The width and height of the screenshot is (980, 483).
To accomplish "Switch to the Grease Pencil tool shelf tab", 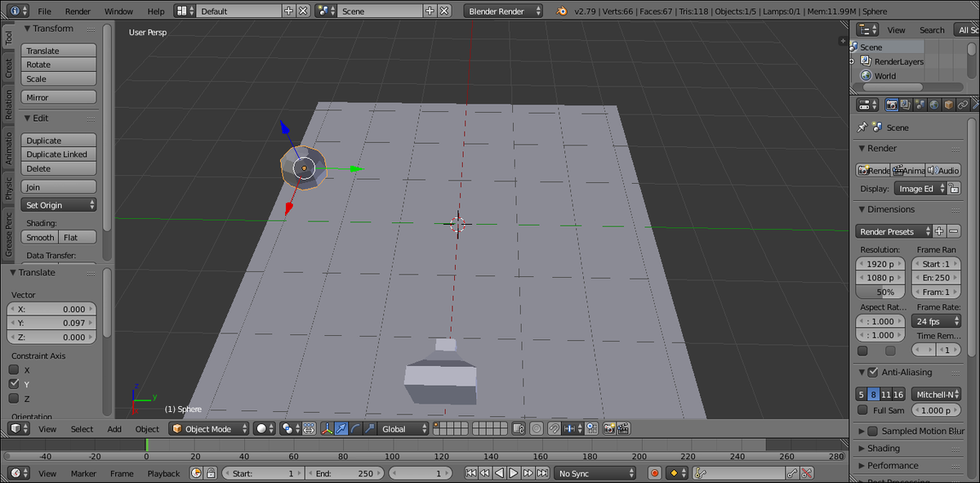I will pyautogui.click(x=9, y=235).
